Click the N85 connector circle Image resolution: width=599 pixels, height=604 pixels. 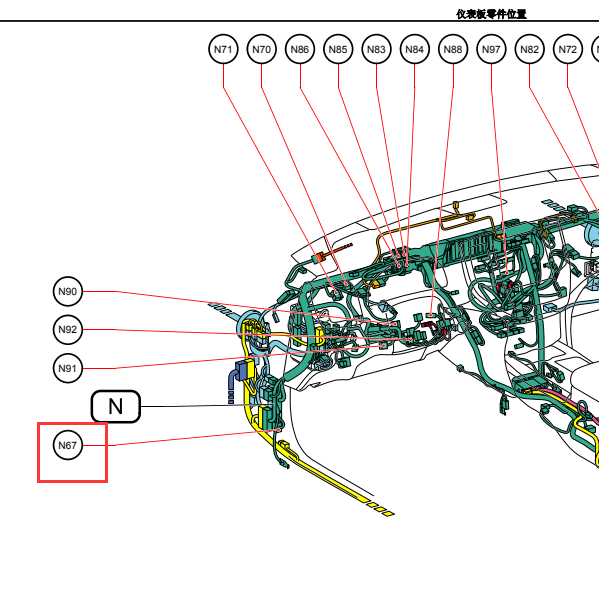tap(338, 49)
